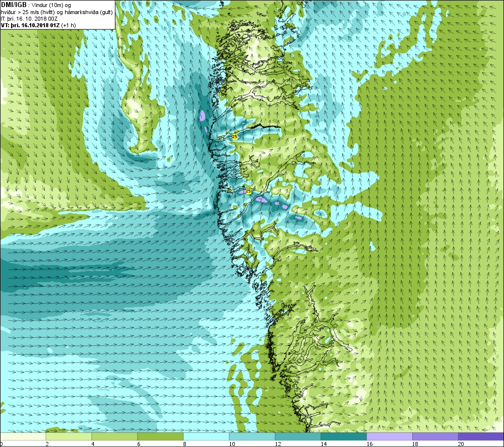
Task: Click the scale label '14' under the legend
Action: [x=324, y=444]
